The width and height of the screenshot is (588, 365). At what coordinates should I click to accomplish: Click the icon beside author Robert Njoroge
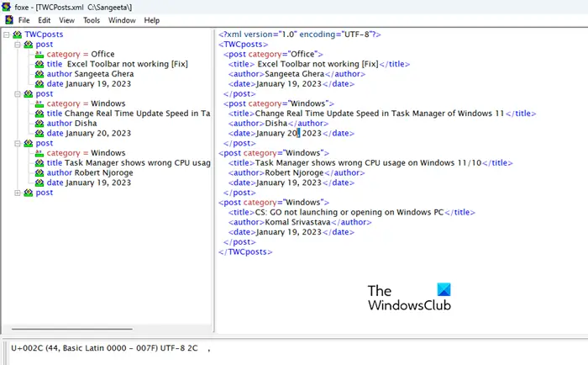39,172
